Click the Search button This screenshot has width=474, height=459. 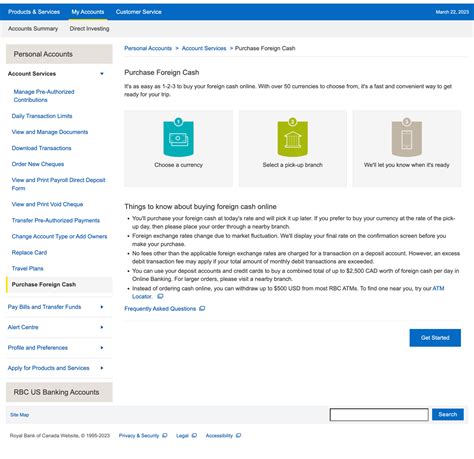448,414
